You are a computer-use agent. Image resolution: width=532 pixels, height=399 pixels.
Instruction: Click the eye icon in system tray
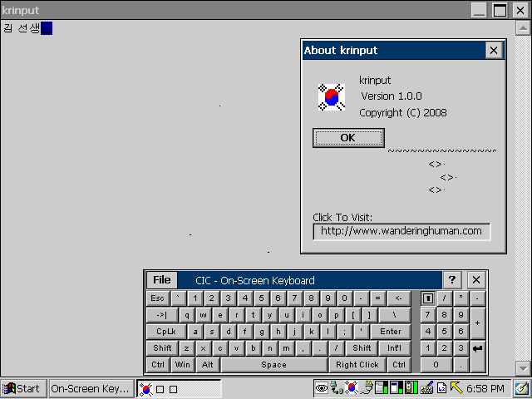pos(322,388)
